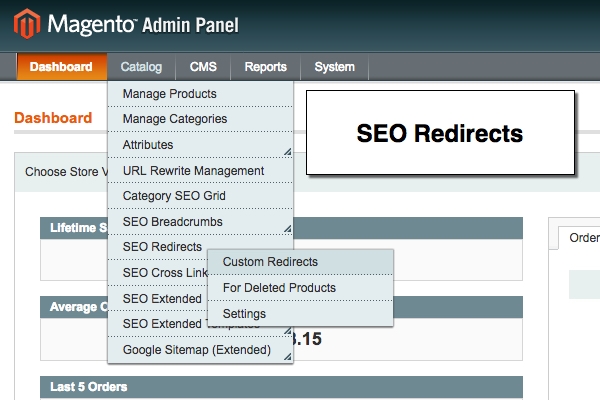Expand Google Sitemap (Extended) submenu

(201, 350)
